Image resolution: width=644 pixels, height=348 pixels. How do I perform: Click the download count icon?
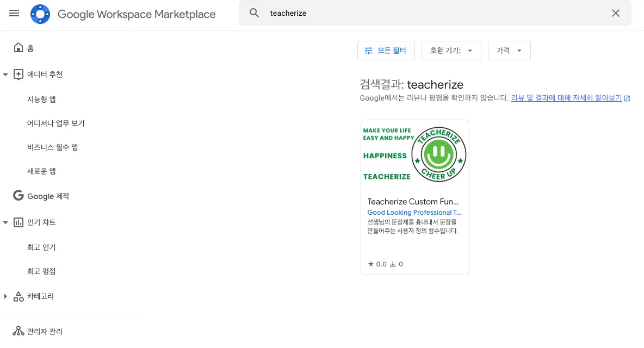pos(393,264)
